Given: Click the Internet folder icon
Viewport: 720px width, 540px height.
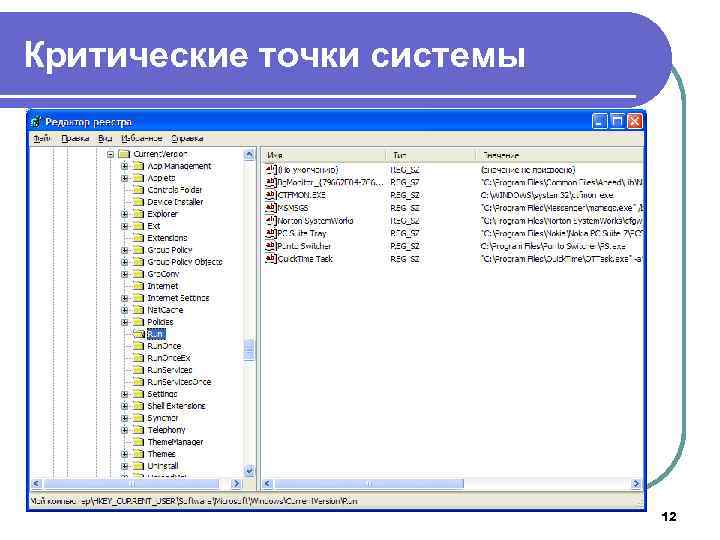Looking at the screenshot, I should (138, 286).
